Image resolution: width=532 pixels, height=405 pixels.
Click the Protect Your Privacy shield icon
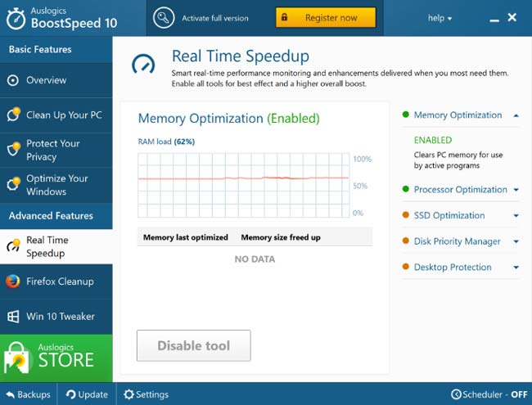tap(14, 149)
